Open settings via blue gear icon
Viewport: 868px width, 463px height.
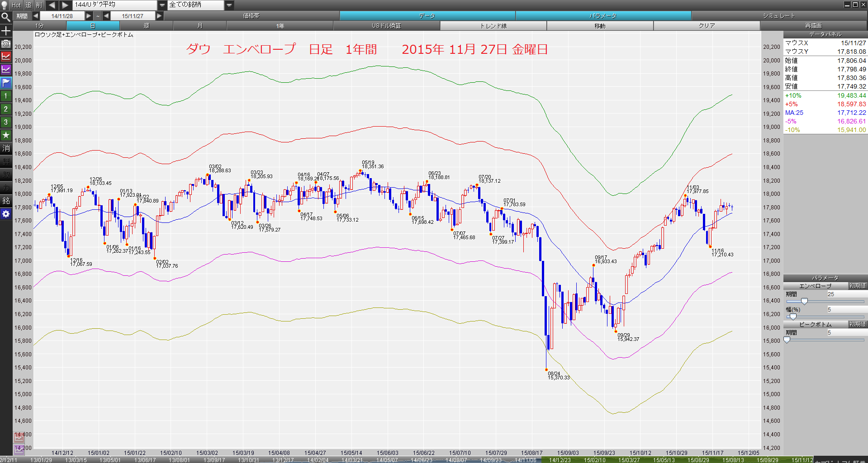(x=5, y=214)
